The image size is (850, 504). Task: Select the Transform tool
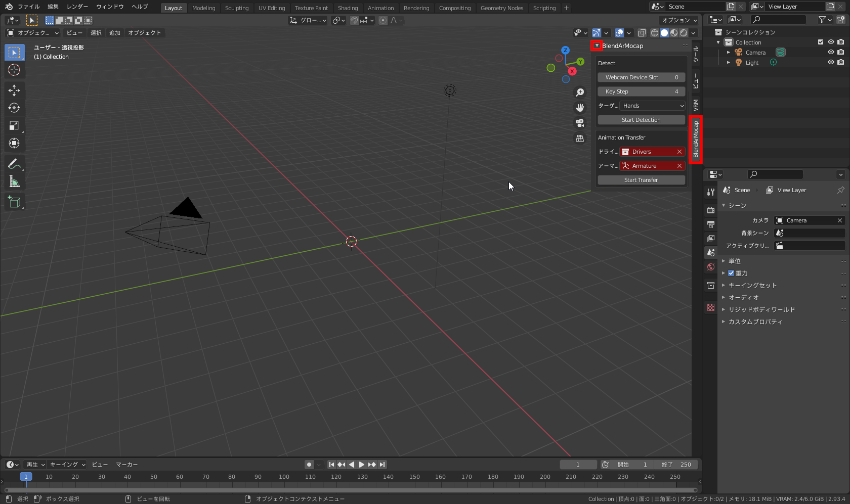(14, 143)
